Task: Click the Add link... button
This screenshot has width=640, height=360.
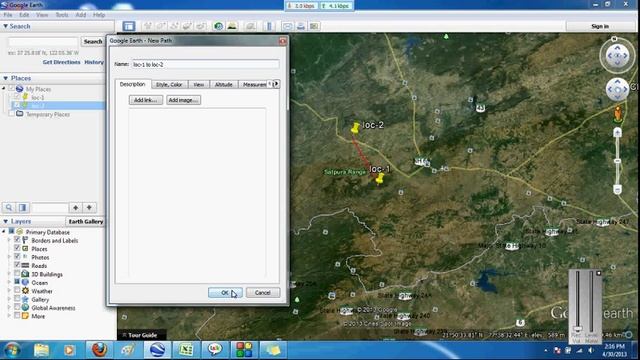Action: point(146,100)
